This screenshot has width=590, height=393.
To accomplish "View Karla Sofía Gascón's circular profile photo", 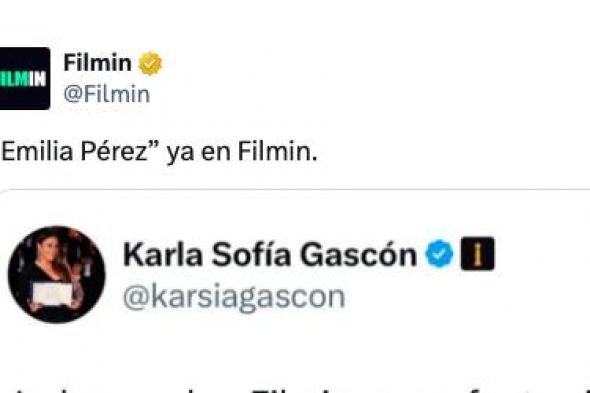I will click(56, 274).
